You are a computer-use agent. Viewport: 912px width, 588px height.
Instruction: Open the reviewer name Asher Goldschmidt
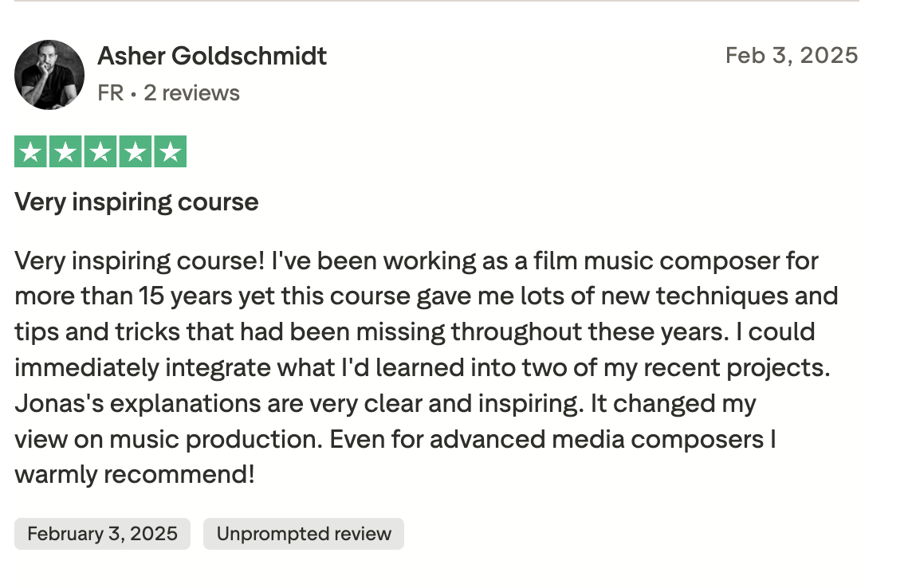tap(212, 57)
